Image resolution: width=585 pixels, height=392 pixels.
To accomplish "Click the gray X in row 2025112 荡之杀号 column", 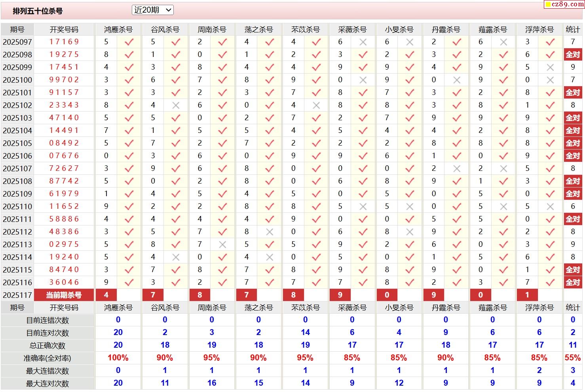I will point(270,232).
